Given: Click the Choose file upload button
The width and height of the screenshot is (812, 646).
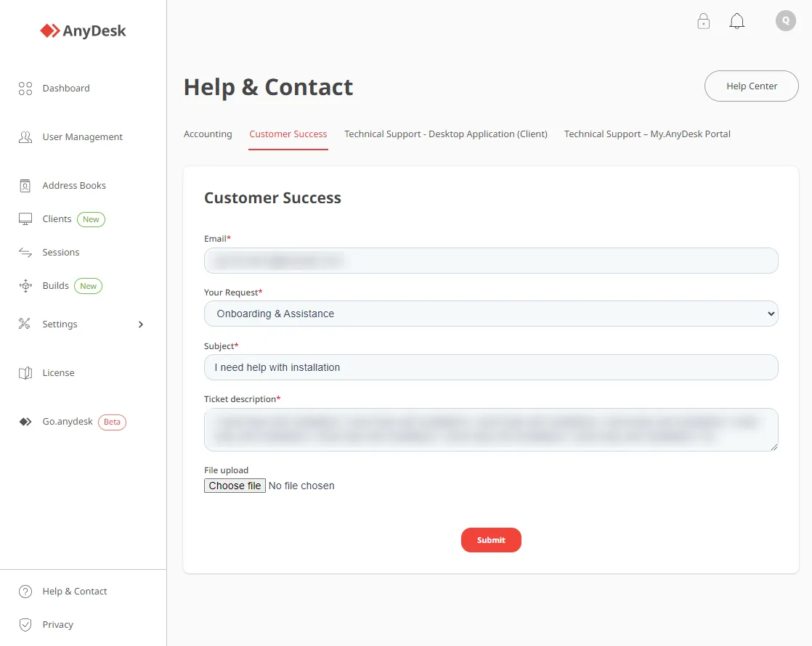Looking at the screenshot, I should [235, 486].
